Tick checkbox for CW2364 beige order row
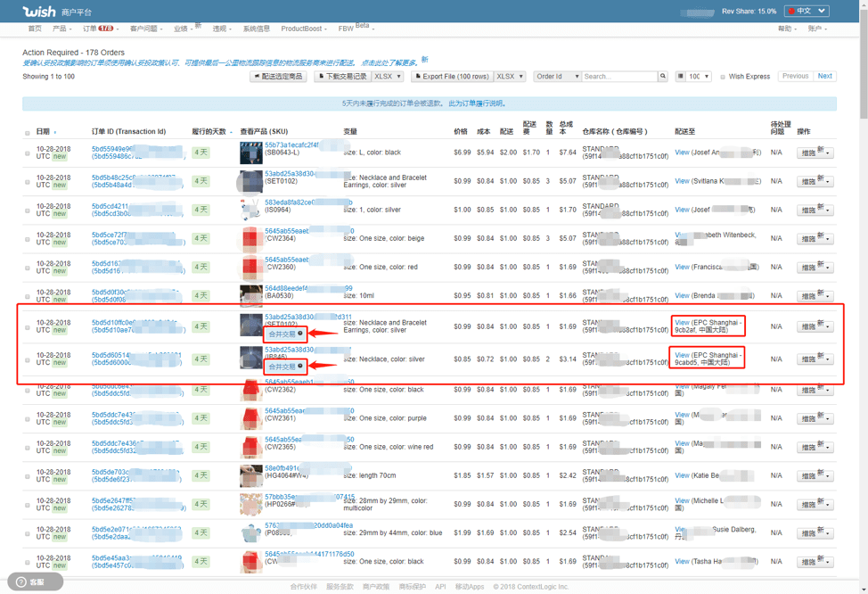 click(27, 239)
